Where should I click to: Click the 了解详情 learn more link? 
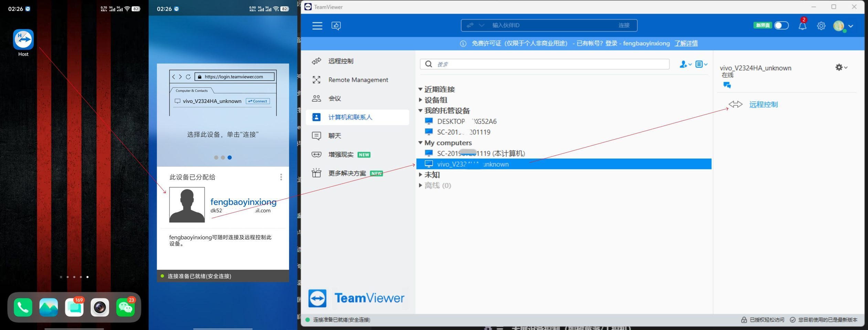coord(686,43)
